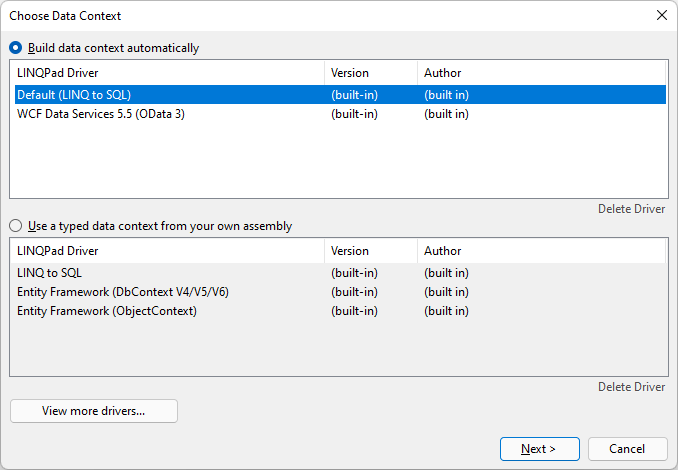Click Author cell of Entity Framework (DbContext) row
Screen dimensions: 678x470
point(446,292)
